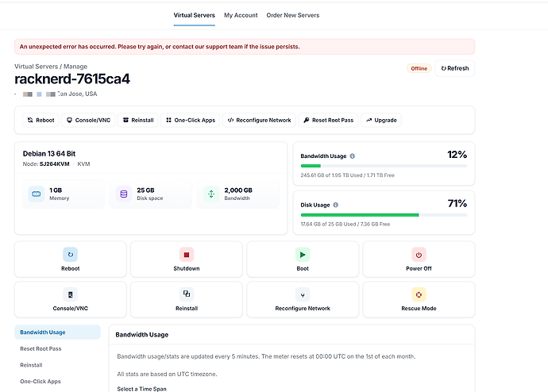Click the Debian 13 64 Bit heading
Image resolution: width=548 pixels, height=392 pixels.
(49, 154)
